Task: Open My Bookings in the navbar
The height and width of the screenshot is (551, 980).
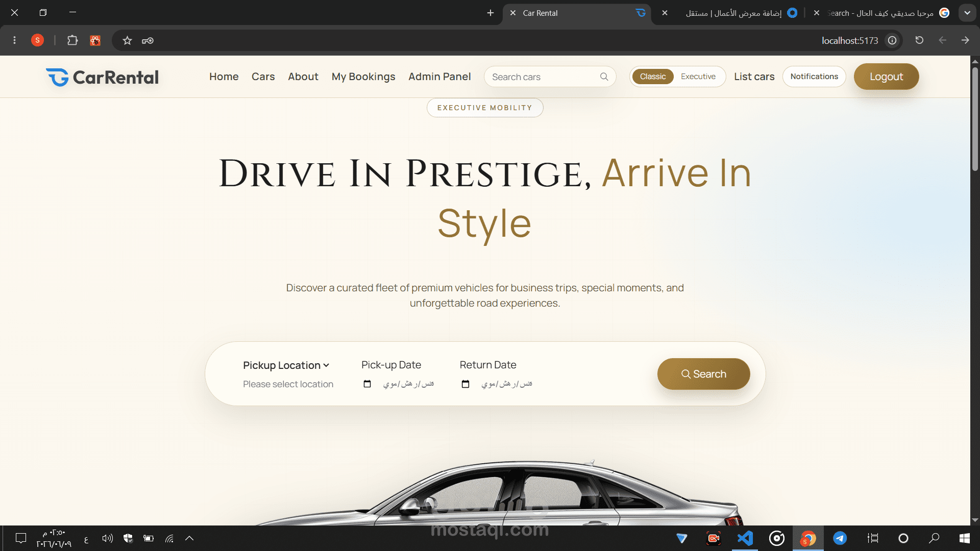Action: click(x=363, y=77)
